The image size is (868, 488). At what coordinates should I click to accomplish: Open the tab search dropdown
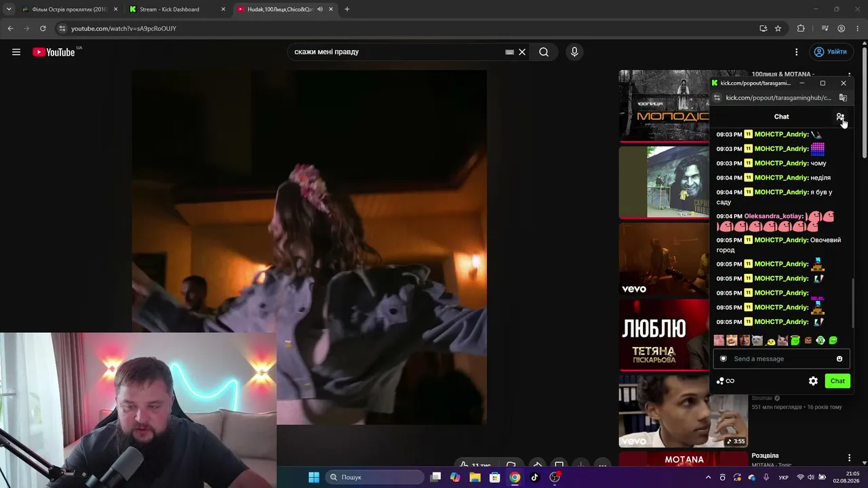[x=9, y=9]
